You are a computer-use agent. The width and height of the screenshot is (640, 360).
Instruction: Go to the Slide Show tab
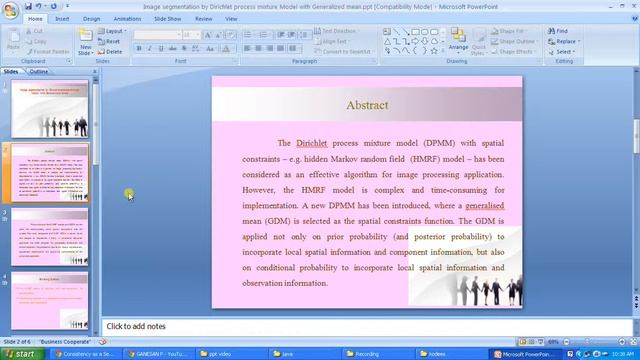point(167,19)
